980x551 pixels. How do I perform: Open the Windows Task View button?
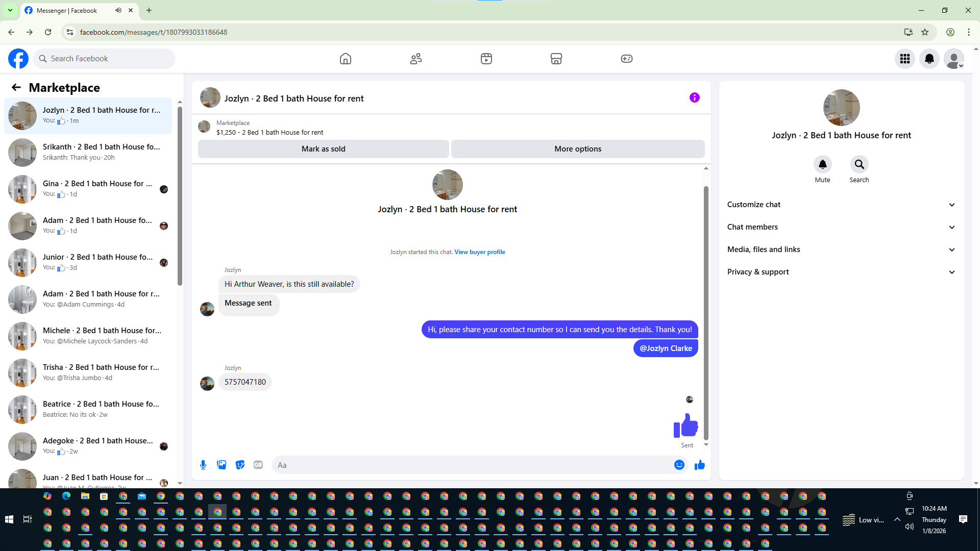click(x=28, y=519)
